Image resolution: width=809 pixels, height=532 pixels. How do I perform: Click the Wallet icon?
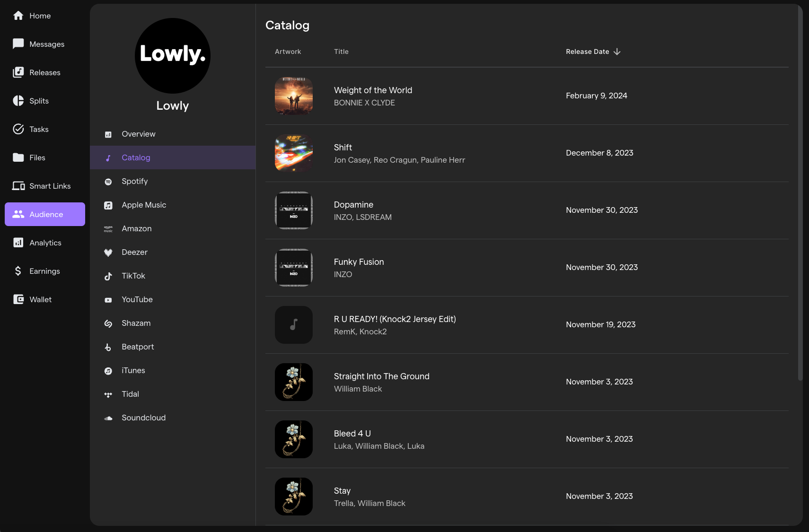click(18, 299)
